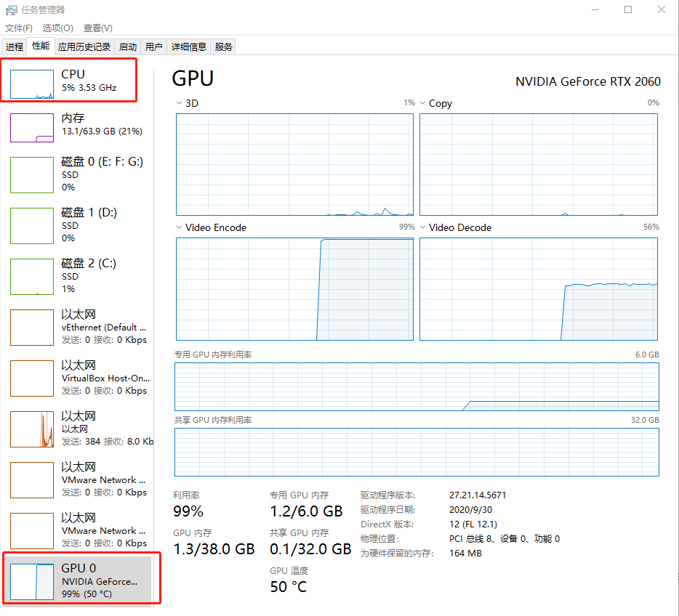Open the 查看(V) menu
This screenshot has height=616, width=679.
point(98,28)
